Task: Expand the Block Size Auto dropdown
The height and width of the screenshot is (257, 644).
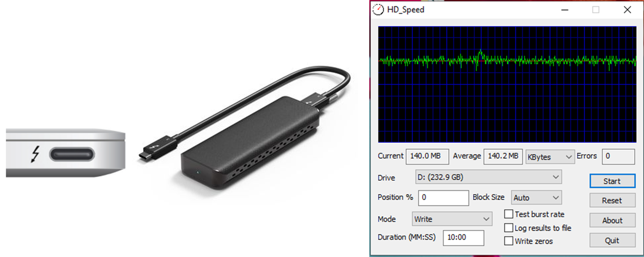Action: (x=537, y=197)
